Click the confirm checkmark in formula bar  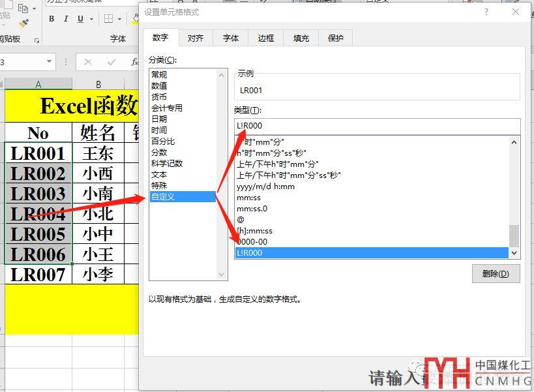pos(111,62)
